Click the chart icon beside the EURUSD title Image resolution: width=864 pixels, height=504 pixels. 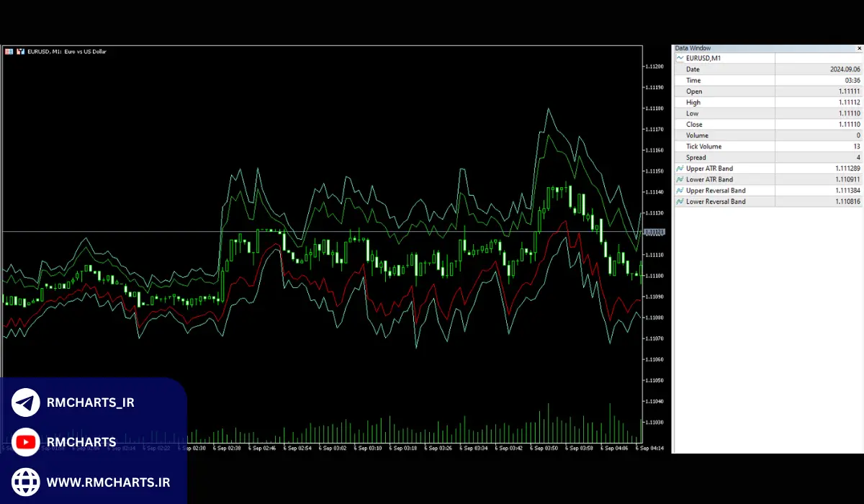[x=20, y=51]
